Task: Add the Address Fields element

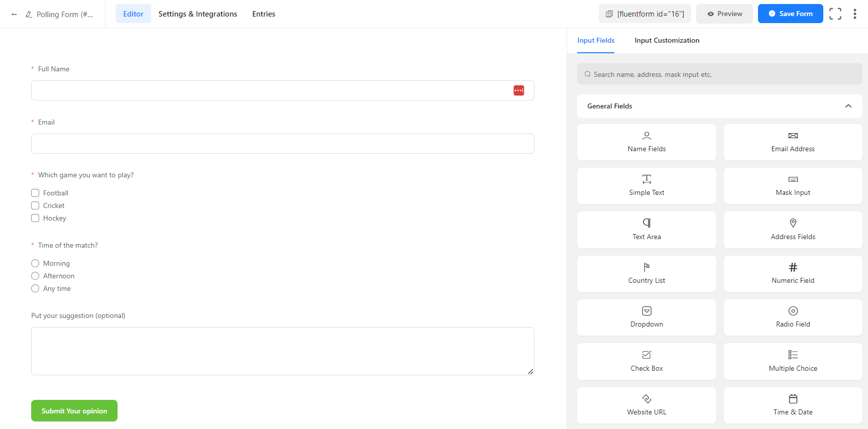Action: tap(793, 230)
